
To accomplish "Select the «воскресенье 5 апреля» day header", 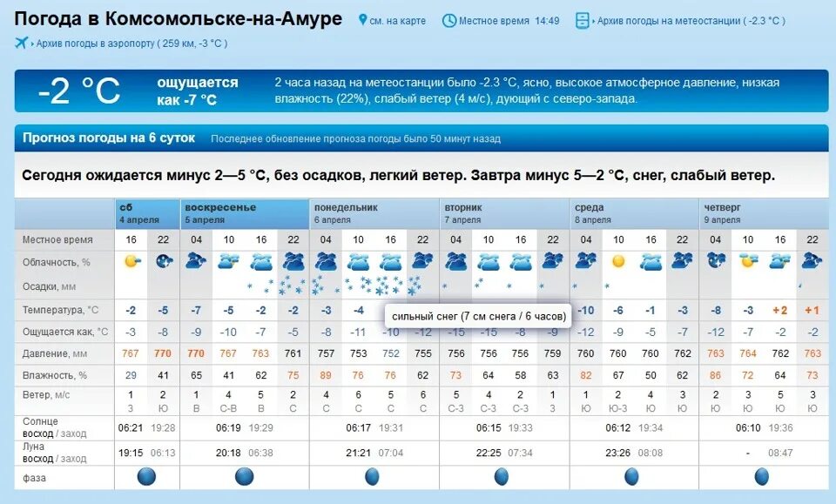I will click(244, 213).
